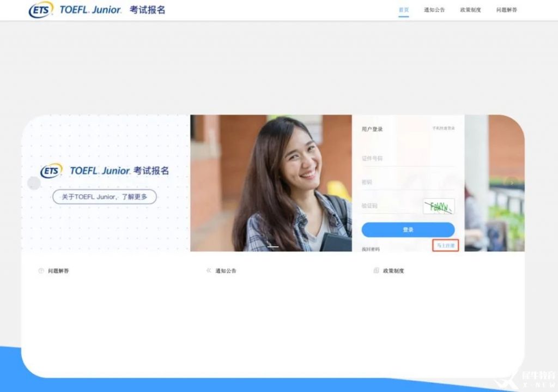Open 通知公告 in the top navigation
The width and height of the screenshot is (558, 392).
click(x=434, y=10)
